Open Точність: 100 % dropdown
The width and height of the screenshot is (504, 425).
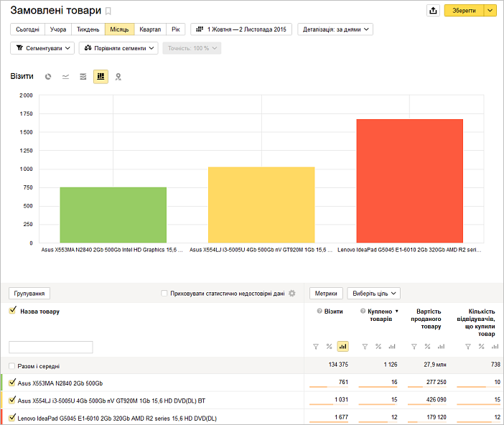(192, 48)
